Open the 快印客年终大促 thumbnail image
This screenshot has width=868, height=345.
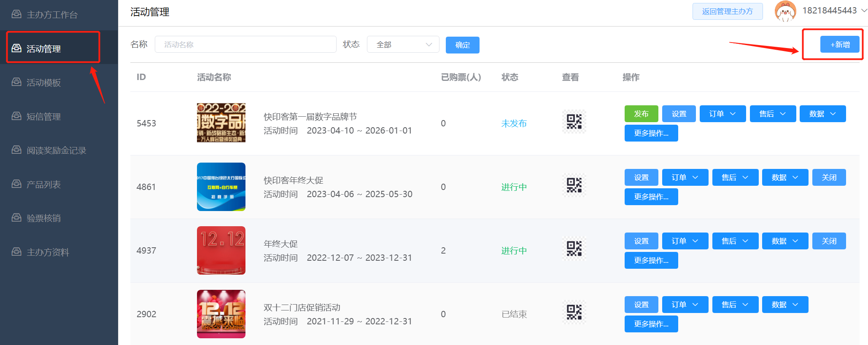coord(221,187)
